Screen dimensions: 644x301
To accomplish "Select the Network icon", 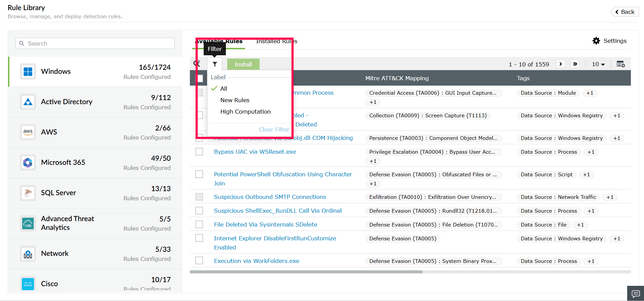I will point(28,253).
